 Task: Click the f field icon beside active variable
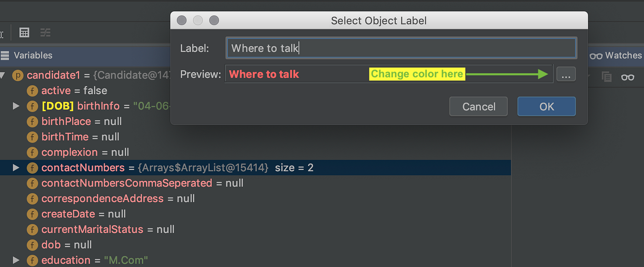(x=32, y=91)
